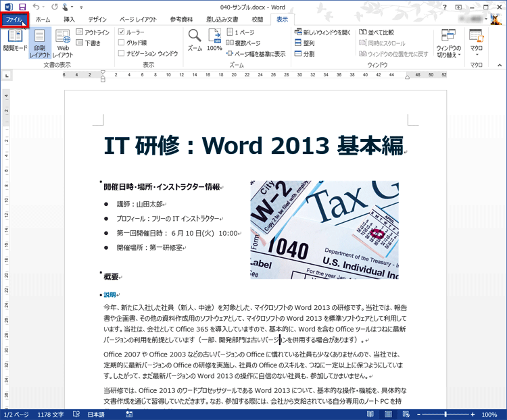
Task: Click the user account picture
Action: pyautogui.click(x=496, y=20)
